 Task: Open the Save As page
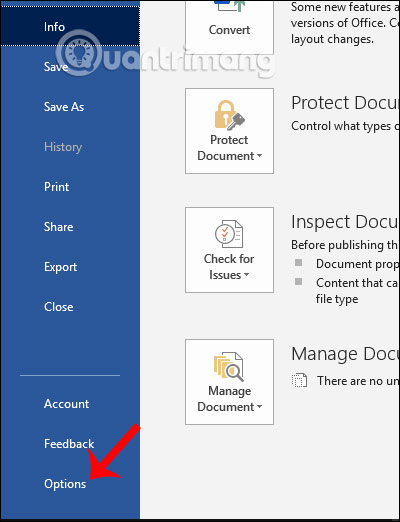tap(64, 107)
